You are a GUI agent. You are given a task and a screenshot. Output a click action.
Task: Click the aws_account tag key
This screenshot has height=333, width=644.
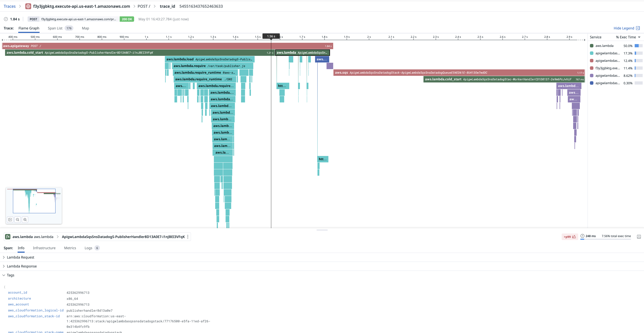(19, 304)
